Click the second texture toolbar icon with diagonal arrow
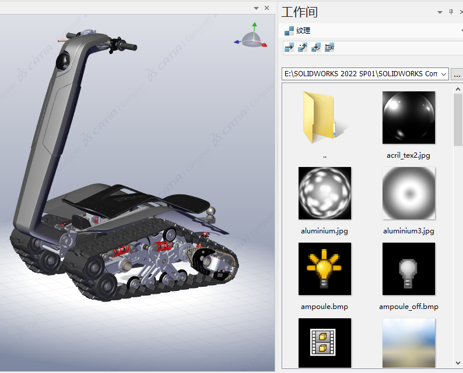 (302, 48)
